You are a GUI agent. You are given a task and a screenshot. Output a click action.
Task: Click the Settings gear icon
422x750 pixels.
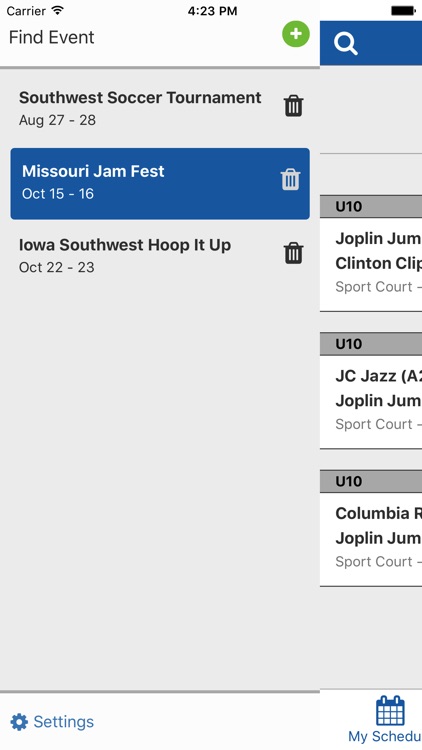tap(19, 722)
